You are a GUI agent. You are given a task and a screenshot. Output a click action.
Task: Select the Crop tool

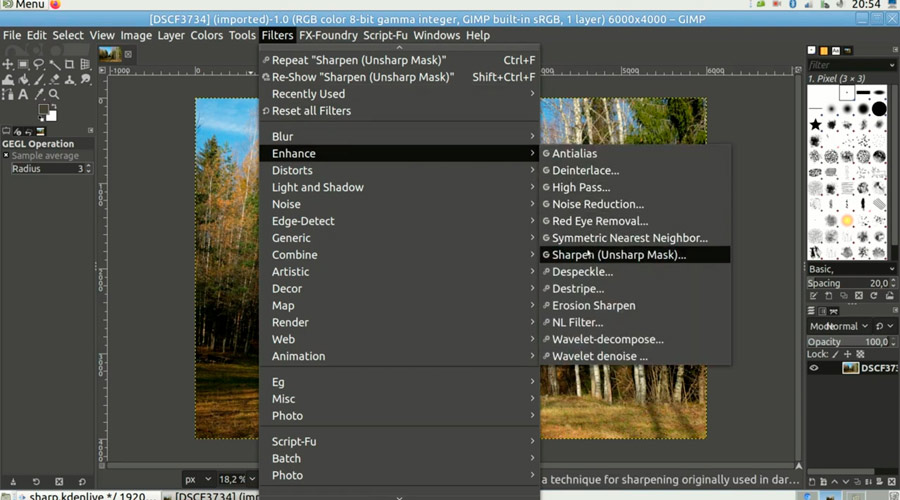tap(69, 64)
